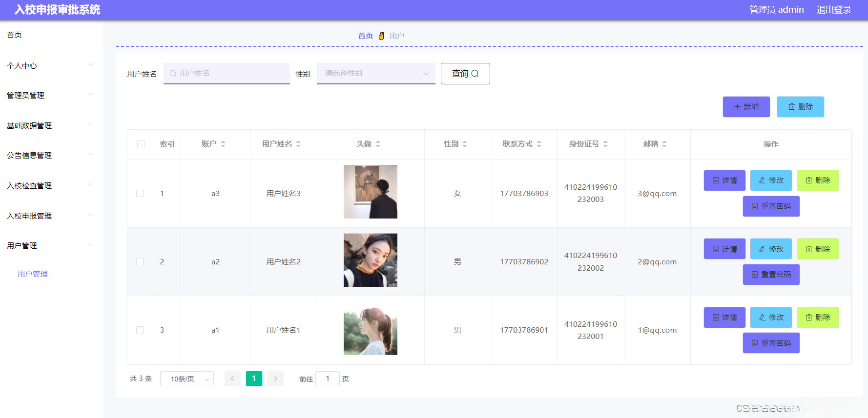Click the top 删除 batch delete button

(x=801, y=107)
